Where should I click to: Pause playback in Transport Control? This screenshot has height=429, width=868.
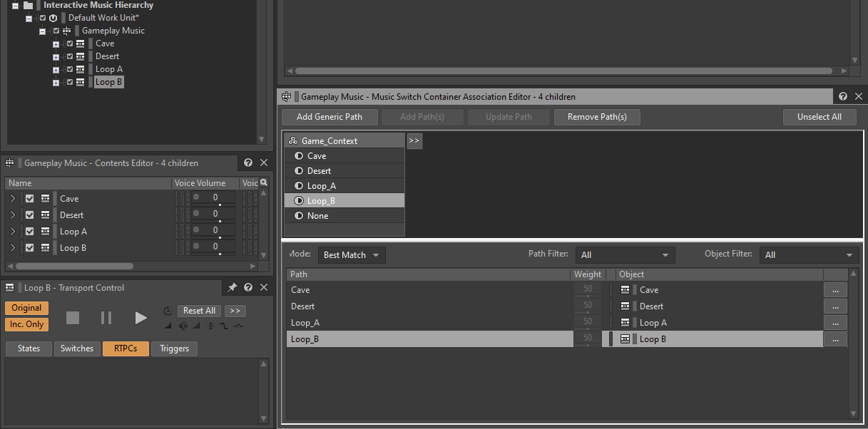[106, 318]
